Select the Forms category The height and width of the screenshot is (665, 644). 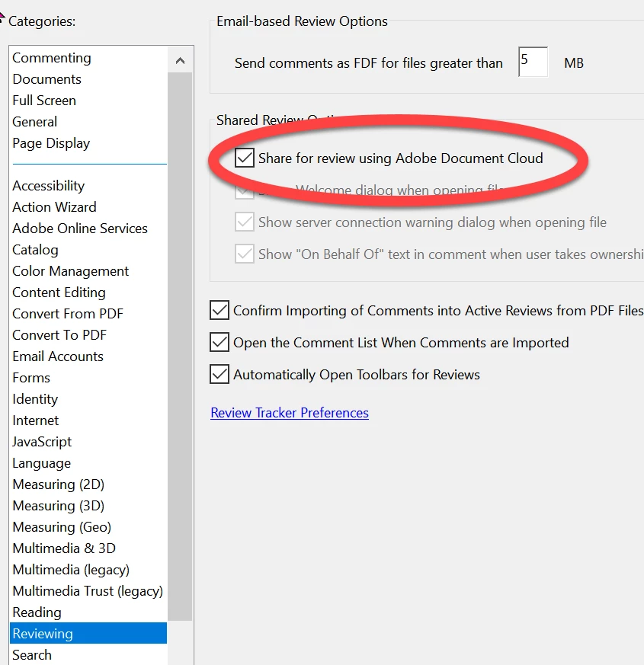[31, 378]
